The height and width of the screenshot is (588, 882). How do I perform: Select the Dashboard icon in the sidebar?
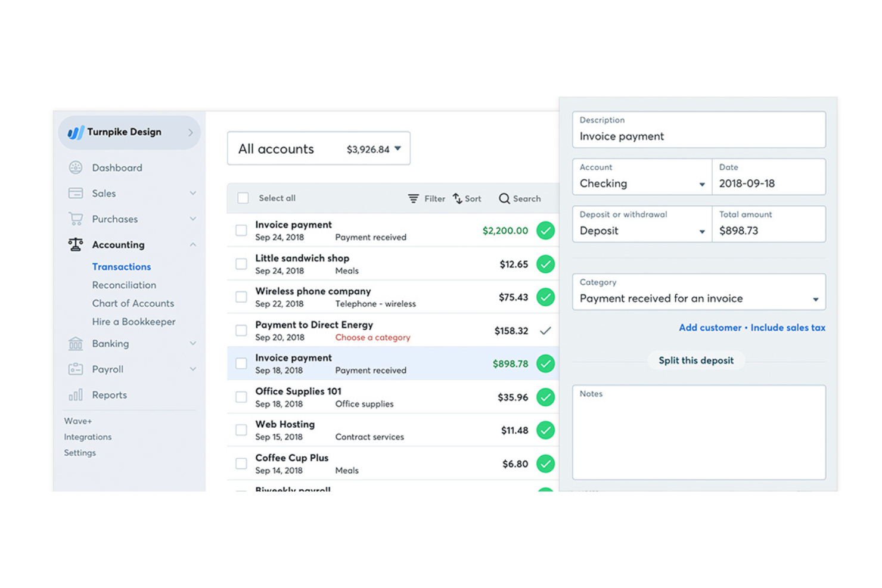76,167
